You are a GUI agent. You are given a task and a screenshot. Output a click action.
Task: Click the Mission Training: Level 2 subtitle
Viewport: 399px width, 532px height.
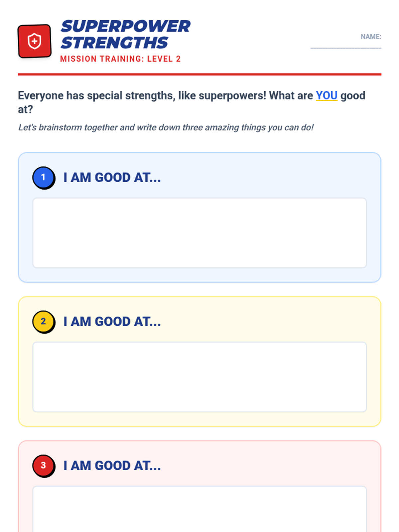tap(120, 59)
